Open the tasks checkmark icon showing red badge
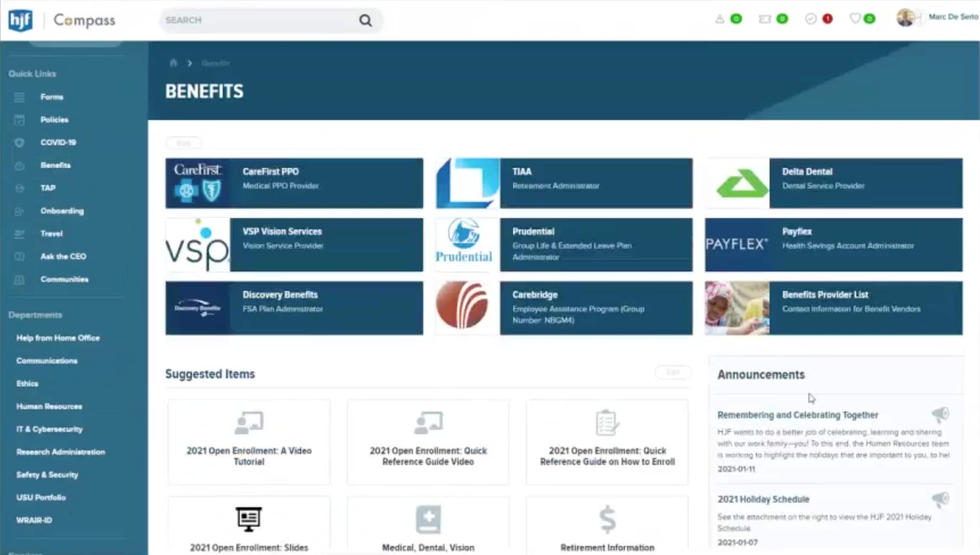This screenshot has height=555, width=980. click(x=810, y=19)
